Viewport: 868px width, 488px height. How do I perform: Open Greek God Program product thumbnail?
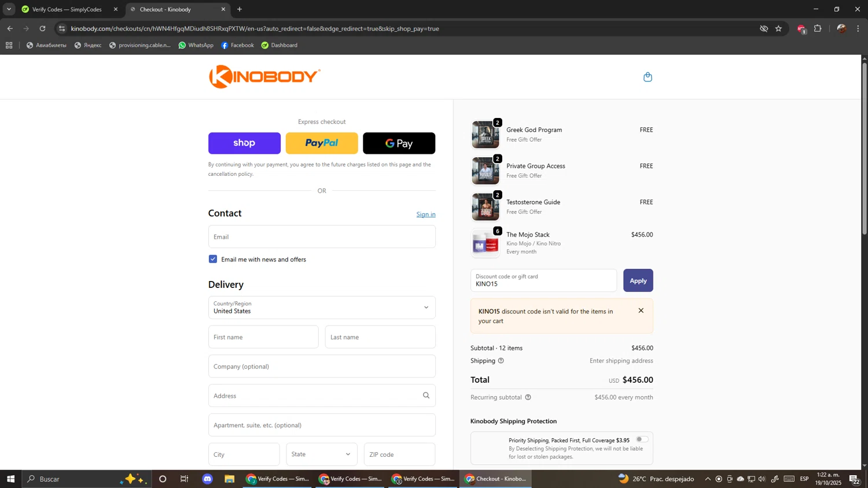tap(486, 135)
